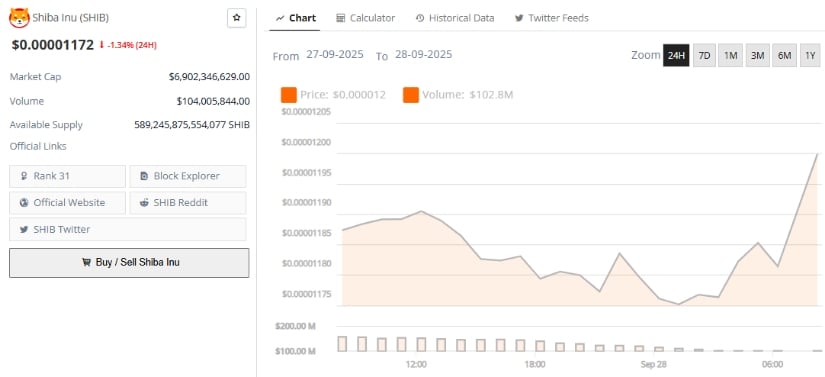Select the 7D zoom button
The height and width of the screenshot is (377, 825).
coord(704,56)
